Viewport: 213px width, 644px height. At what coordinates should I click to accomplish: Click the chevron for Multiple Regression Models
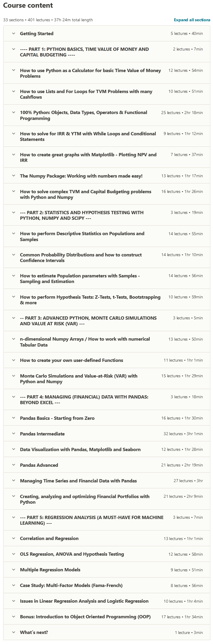pos(14,570)
